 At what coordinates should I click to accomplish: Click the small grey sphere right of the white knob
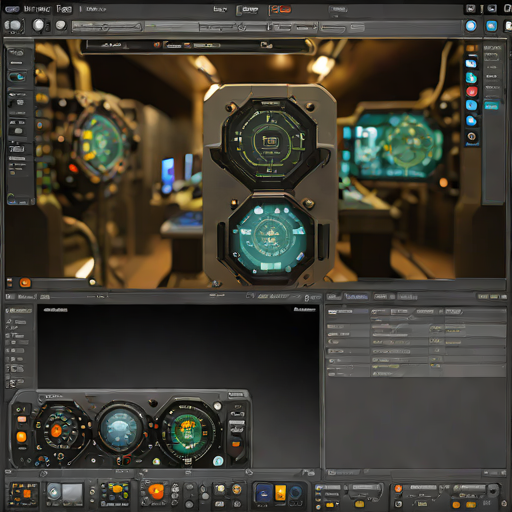[x=60, y=25]
